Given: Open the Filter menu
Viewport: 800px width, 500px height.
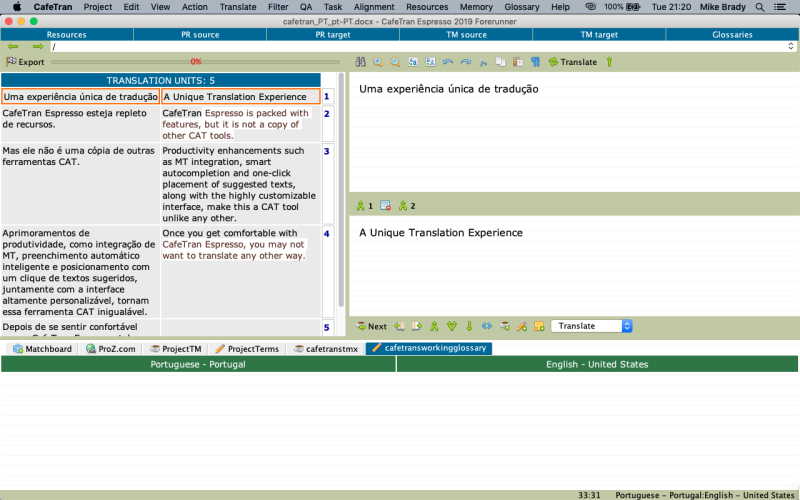Looking at the screenshot, I should (x=278, y=7).
